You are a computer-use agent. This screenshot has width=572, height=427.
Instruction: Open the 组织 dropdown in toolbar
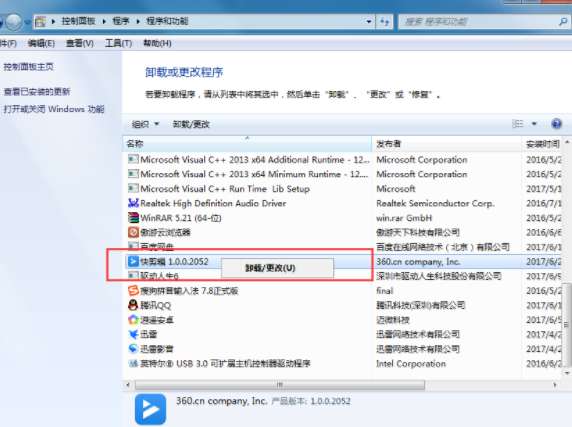[145, 124]
